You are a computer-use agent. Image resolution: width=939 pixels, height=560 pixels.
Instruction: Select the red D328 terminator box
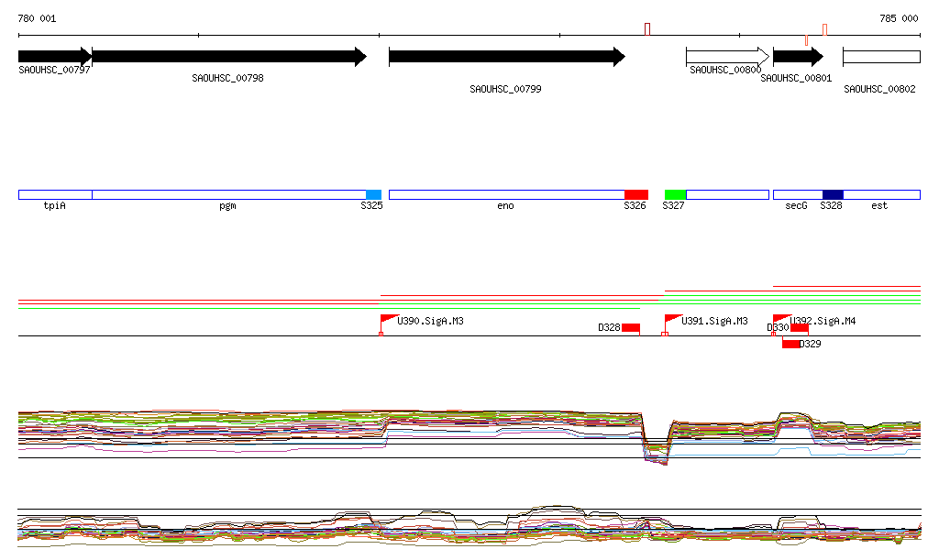coord(631,328)
